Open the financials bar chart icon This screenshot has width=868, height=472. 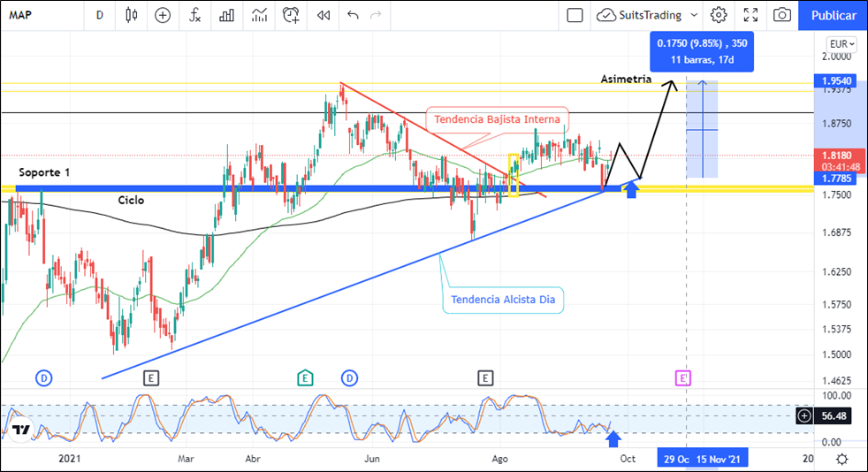pyautogui.click(x=227, y=15)
